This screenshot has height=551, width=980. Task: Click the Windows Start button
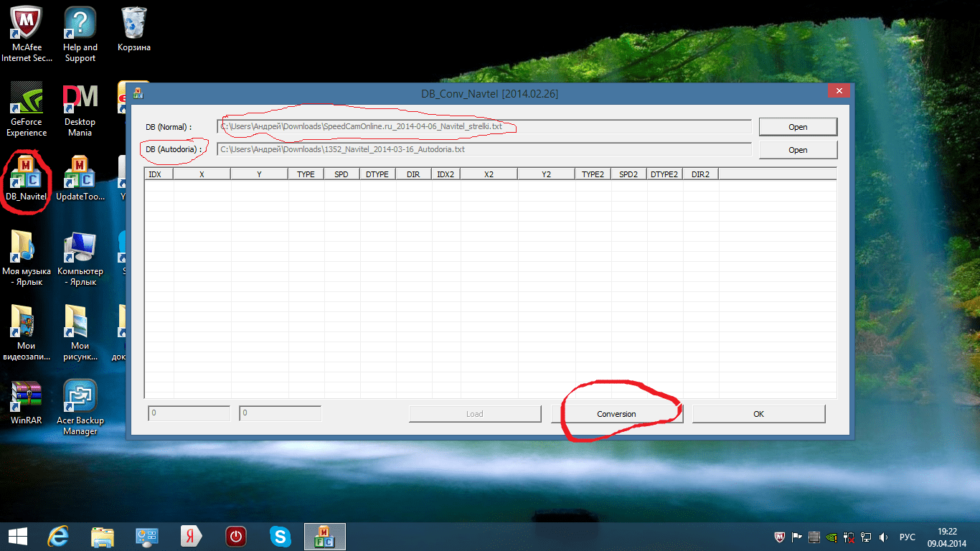pos(17,536)
